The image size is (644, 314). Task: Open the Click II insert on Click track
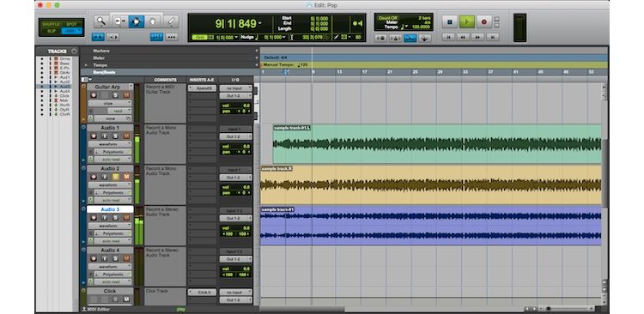202,293
